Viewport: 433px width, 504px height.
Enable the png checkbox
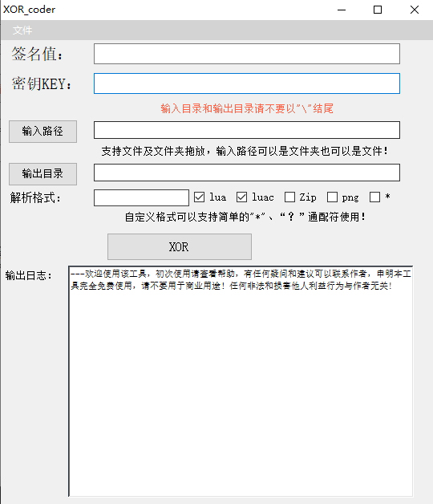[x=332, y=197]
